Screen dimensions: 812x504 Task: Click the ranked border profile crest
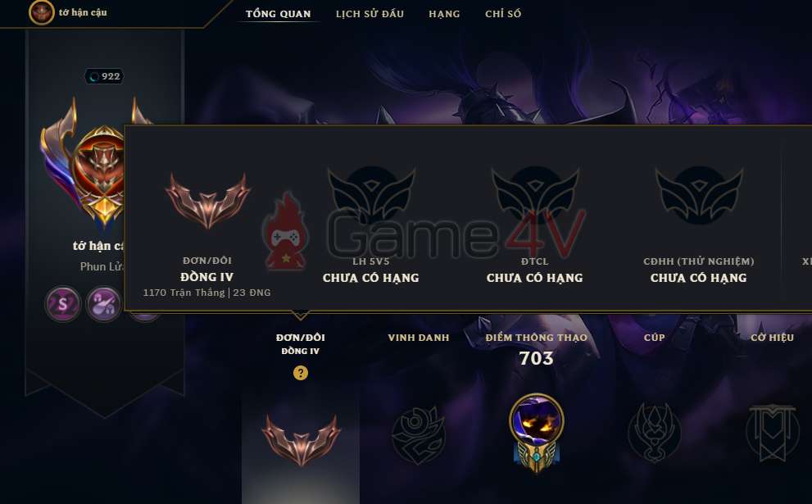(x=83, y=166)
